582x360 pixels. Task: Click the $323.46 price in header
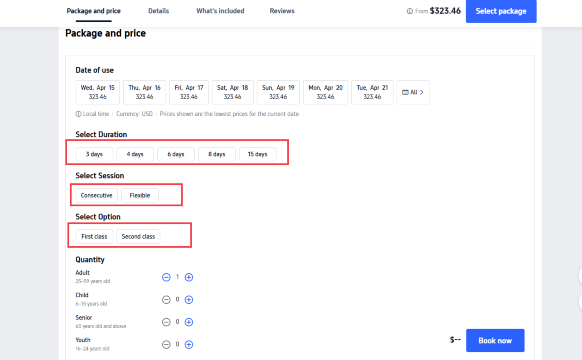445,11
